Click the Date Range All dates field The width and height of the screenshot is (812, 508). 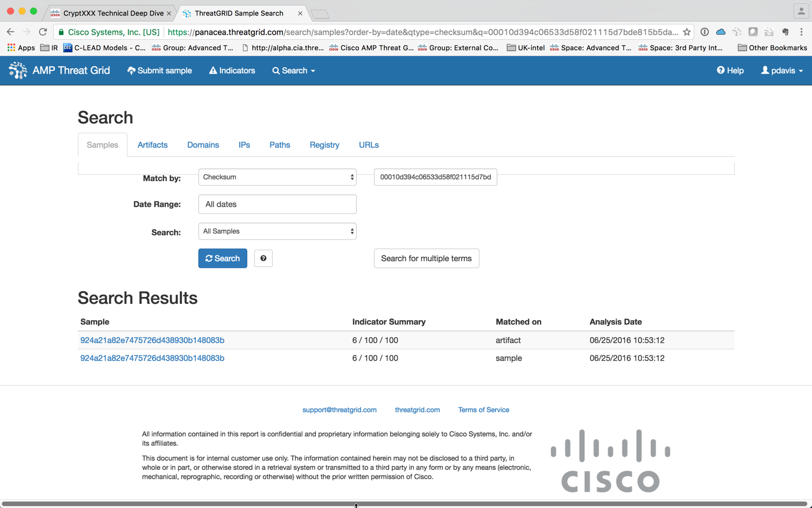point(277,204)
